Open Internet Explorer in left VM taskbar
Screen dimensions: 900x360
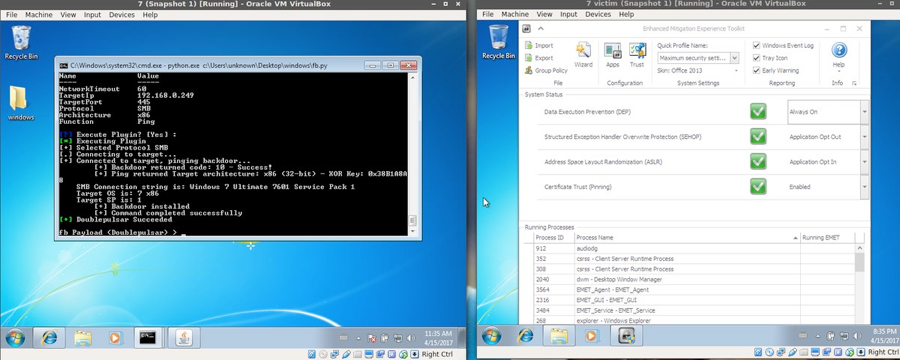point(49,338)
